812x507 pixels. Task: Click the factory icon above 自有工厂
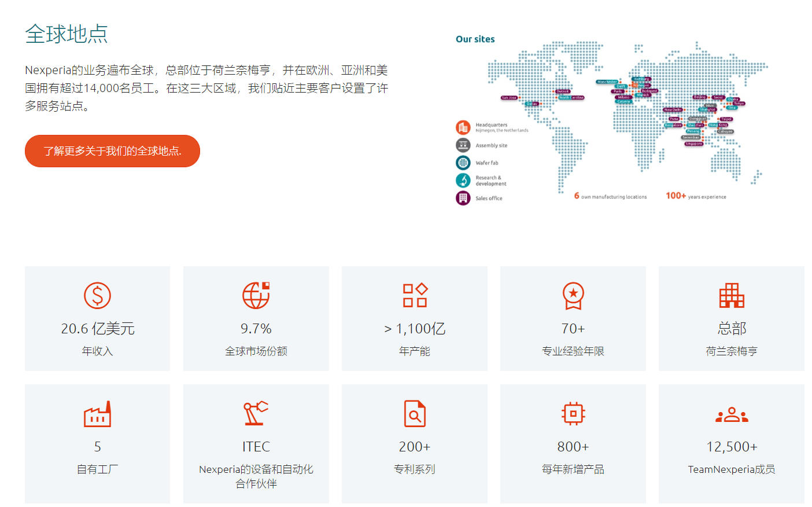(x=97, y=414)
